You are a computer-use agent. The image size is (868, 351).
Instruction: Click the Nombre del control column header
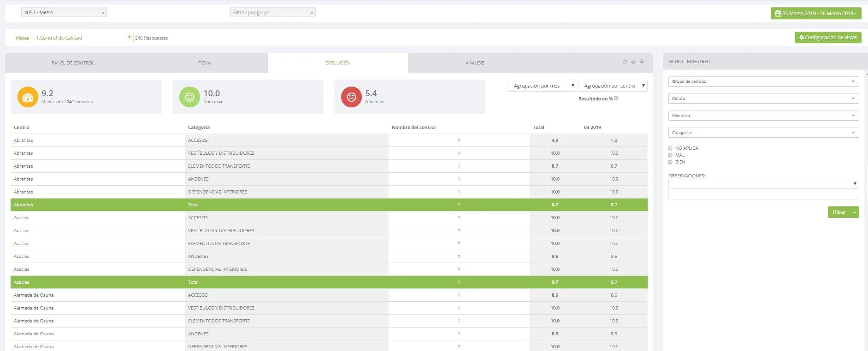click(413, 127)
